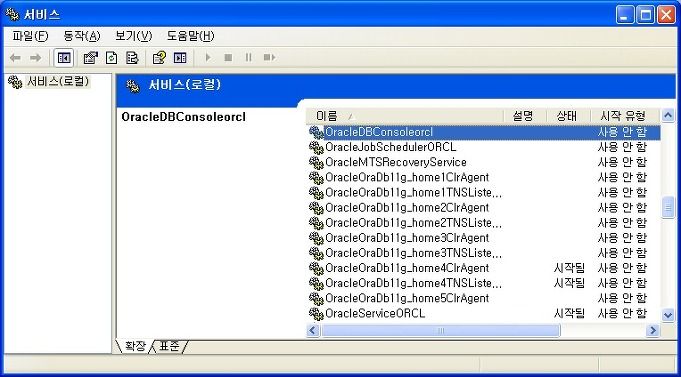Open the 파일(F) menu
Image resolution: width=681 pixels, height=377 pixels.
point(30,36)
